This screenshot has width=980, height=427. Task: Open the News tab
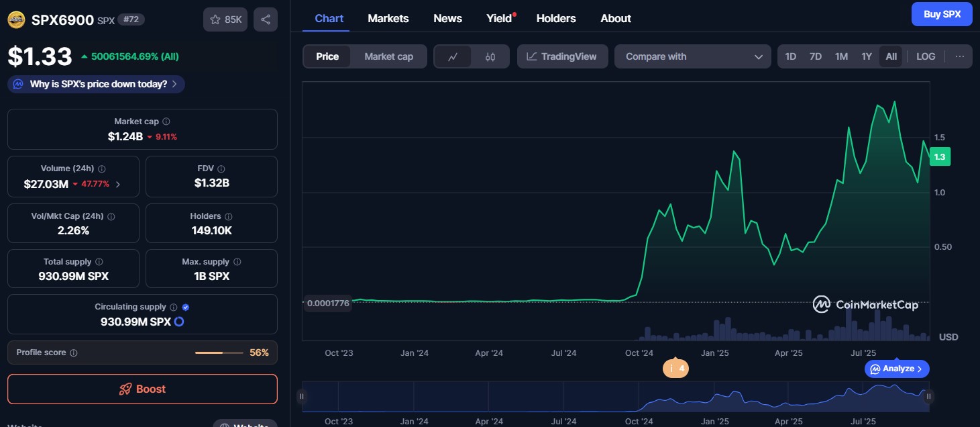pyautogui.click(x=447, y=18)
